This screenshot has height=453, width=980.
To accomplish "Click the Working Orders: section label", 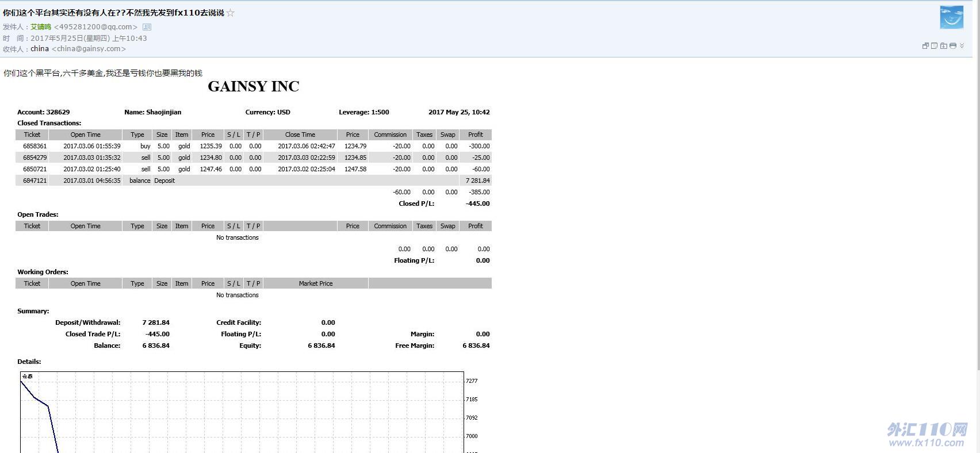I will [43, 272].
